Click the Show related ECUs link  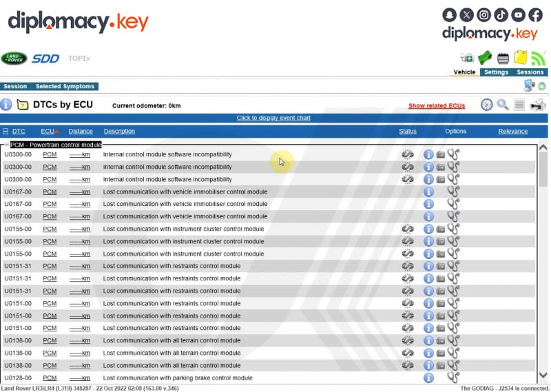tap(436, 105)
